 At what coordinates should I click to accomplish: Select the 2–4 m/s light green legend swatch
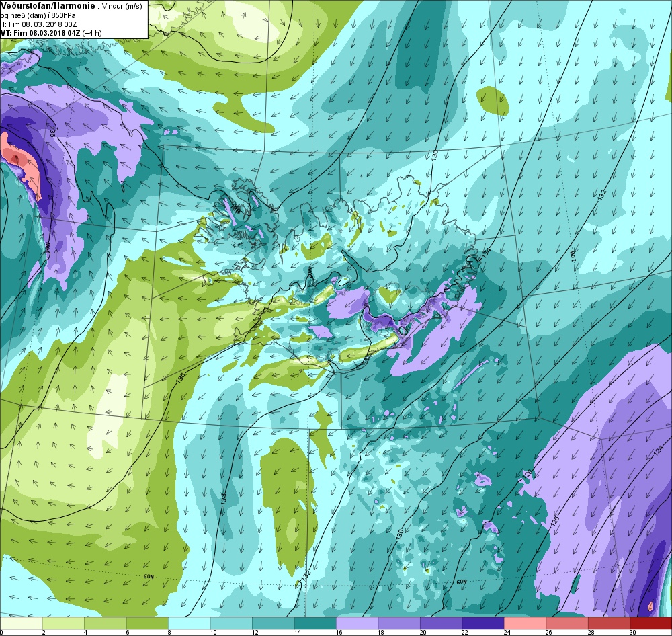pyautogui.click(x=63, y=623)
